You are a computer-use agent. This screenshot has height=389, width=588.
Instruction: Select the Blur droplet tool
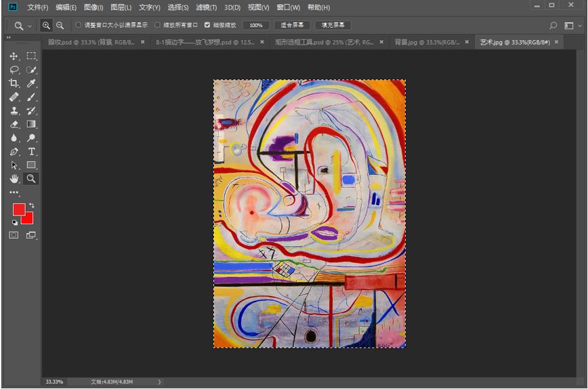point(14,138)
